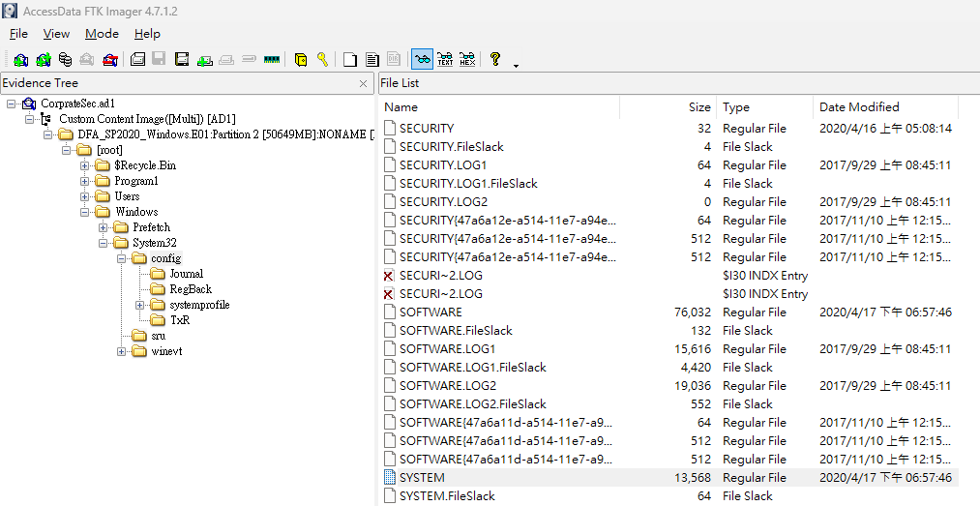The height and width of the screenshot is (506, 980).
Task: Switch to TEXT view mode icon
Action: click(x=445, y=59)
